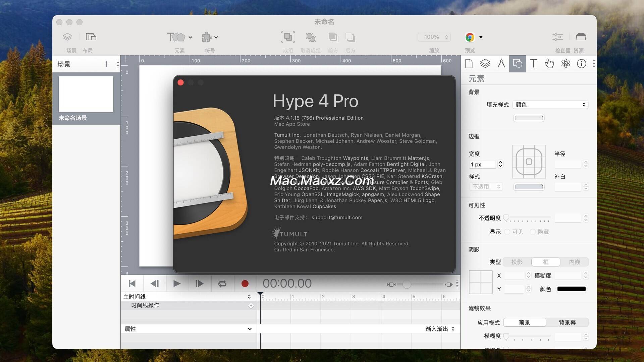
Task: Toggle the Inspector (检查器) toolbar icon
Action: tap(557, 37)
